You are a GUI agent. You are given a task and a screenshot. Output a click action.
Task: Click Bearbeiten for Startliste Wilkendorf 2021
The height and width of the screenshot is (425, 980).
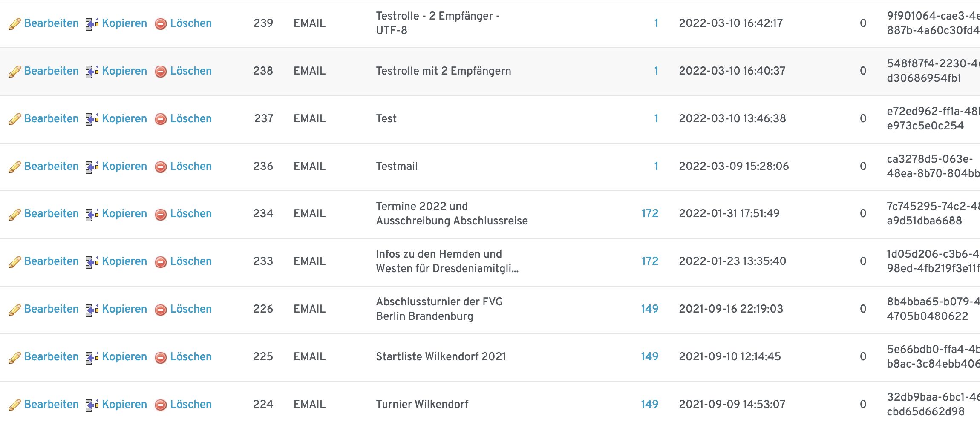coord(51,356)
